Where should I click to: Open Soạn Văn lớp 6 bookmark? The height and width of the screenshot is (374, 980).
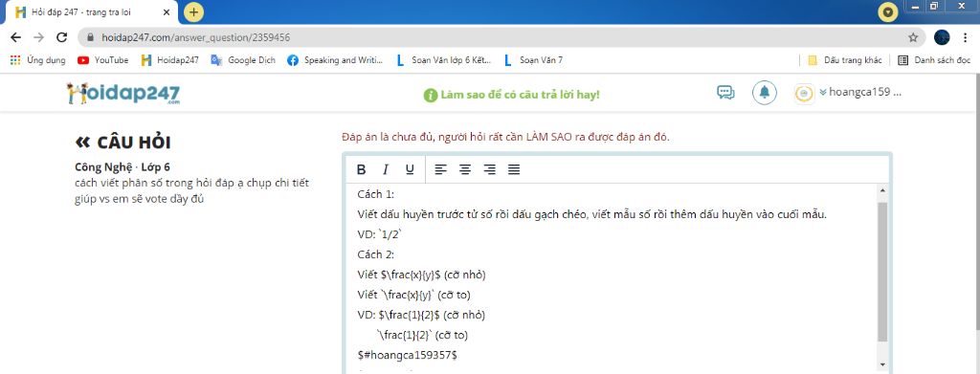click(444, 60)
